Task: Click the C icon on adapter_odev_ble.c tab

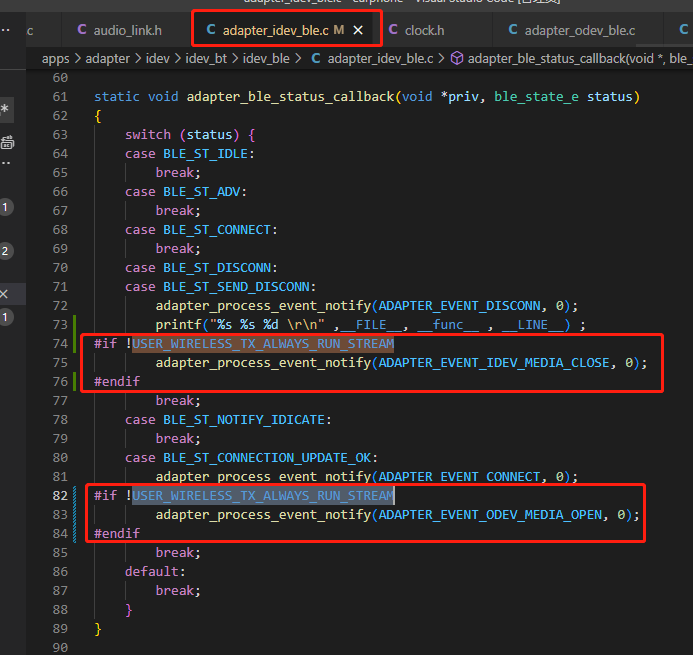Action: pos(513,30)
